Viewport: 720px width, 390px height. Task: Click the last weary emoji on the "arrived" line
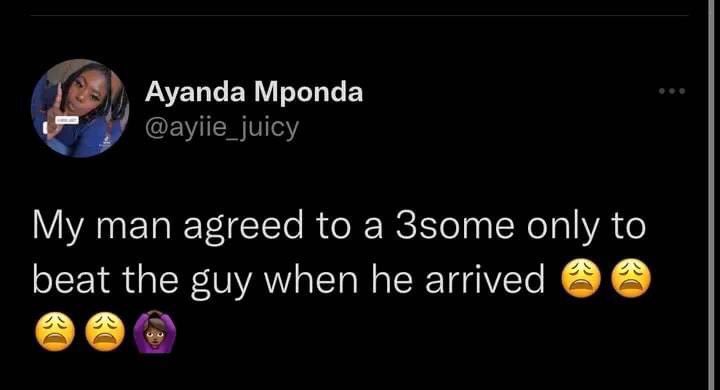[632, 279]
